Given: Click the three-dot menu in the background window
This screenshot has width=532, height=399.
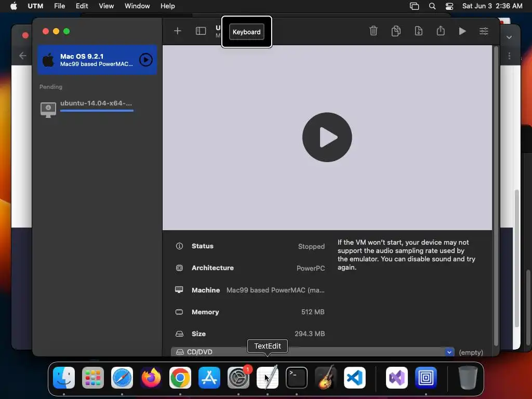Looking at the screenshot, I should pyautogui.click(x=509, y=56).
